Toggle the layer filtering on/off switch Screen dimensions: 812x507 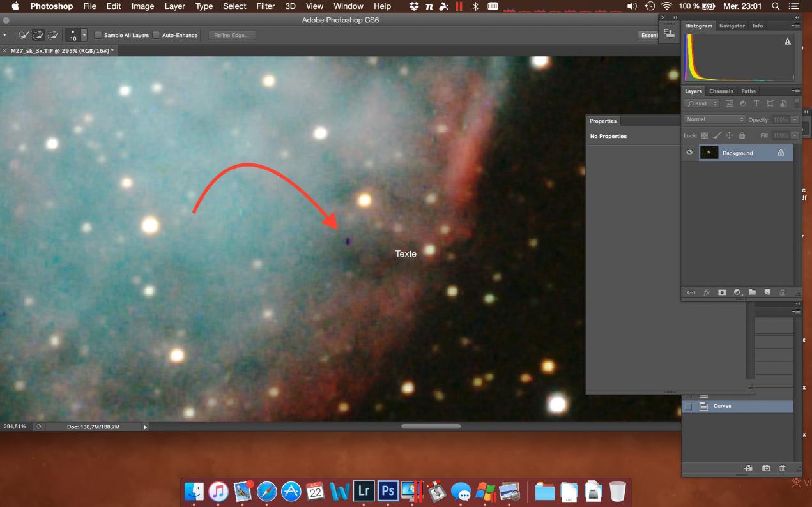point(797,102)
